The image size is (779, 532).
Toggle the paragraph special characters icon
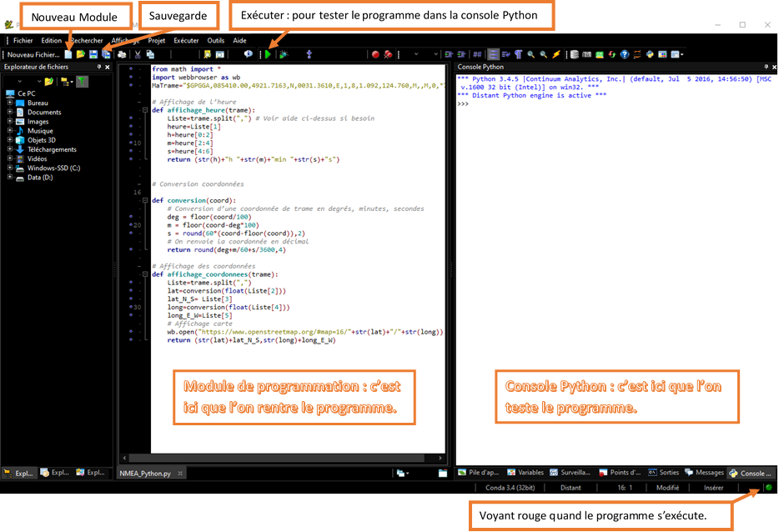(518, 54)
